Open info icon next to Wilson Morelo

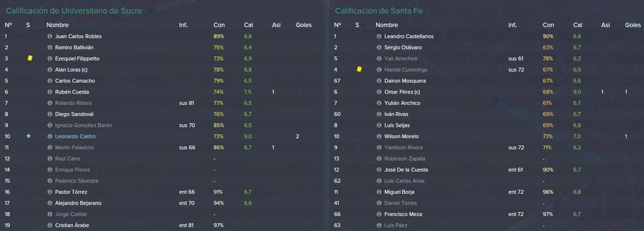click(x=379, y=136)
